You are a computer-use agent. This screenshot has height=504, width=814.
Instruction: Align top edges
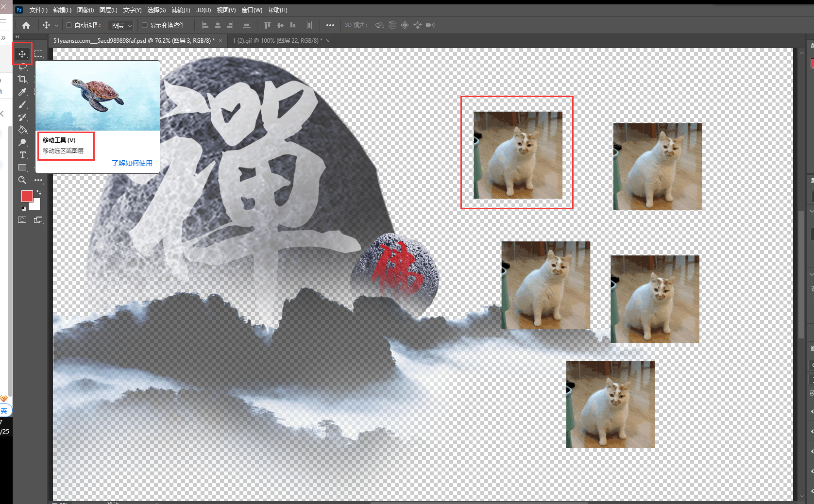pyautogui.click(x=267, y=25)
